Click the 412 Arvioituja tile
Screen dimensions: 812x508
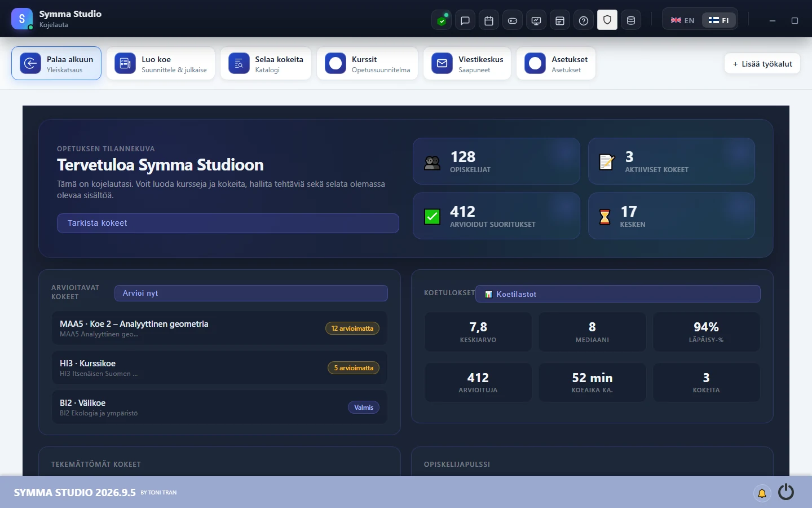click(x=478, y=383)
